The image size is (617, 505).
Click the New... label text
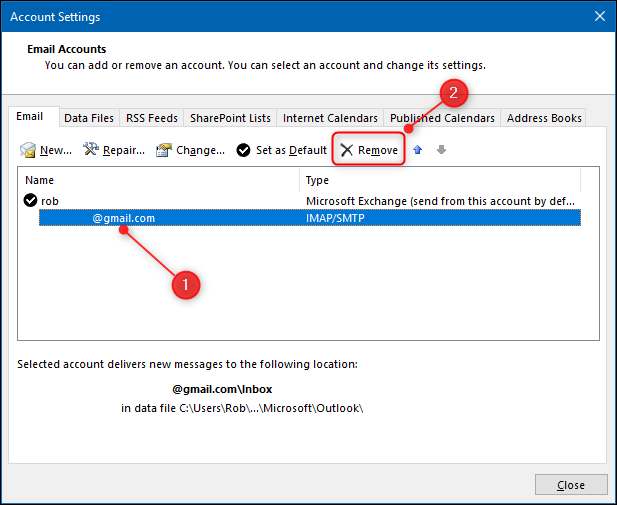pyautogui.click(x=56, y=150)
